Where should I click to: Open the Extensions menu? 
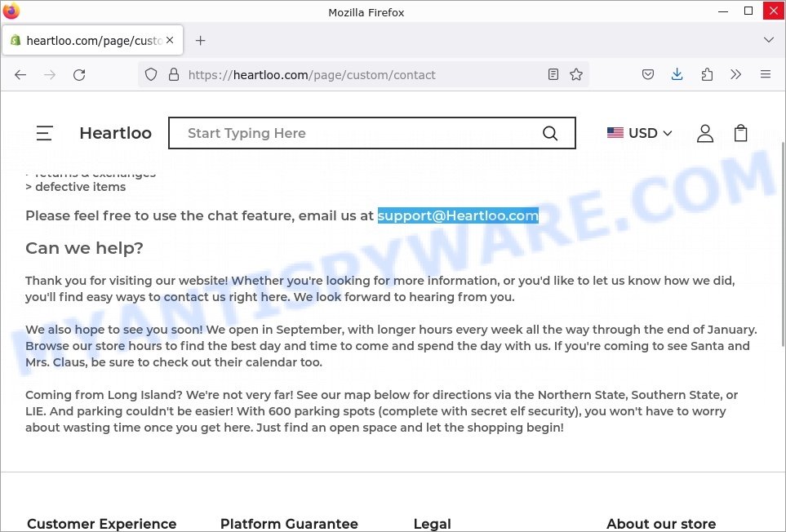(707, 74)
